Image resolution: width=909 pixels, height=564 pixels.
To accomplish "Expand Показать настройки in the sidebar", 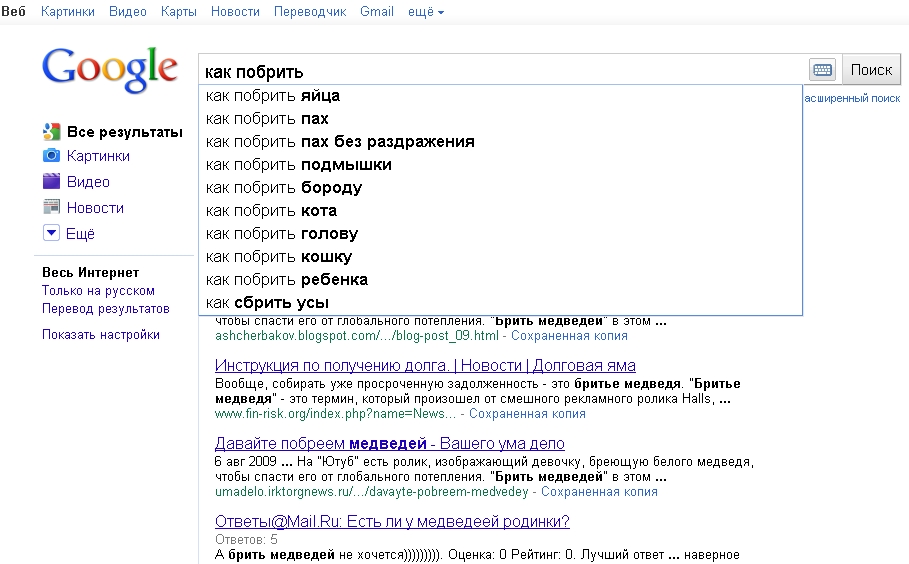I will 101,335.
